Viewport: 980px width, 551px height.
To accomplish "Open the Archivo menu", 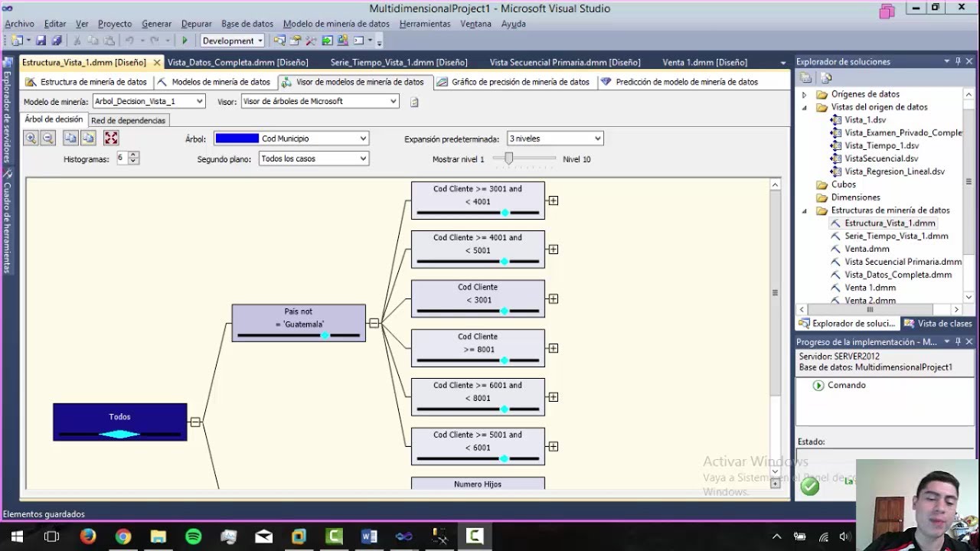I will [x=20, y=24].
